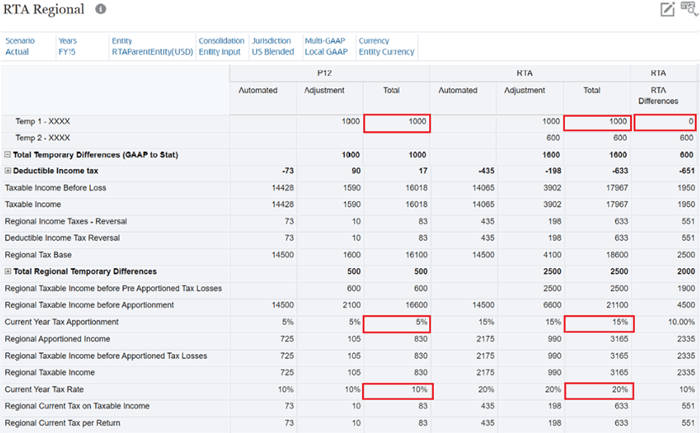Click RTA Total 15% Tax Apportionment cell
The image size is (700, 433).
pyautogui.click(x=599, y=324)
